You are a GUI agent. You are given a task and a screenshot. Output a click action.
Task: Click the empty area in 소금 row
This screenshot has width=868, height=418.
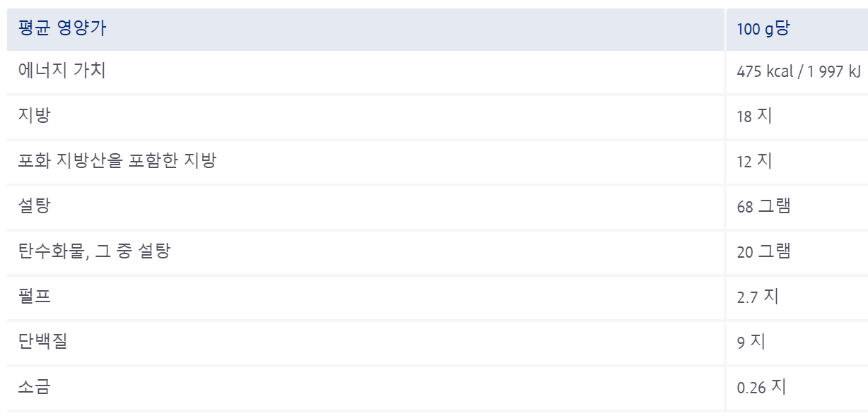click(x=389, y=388)
